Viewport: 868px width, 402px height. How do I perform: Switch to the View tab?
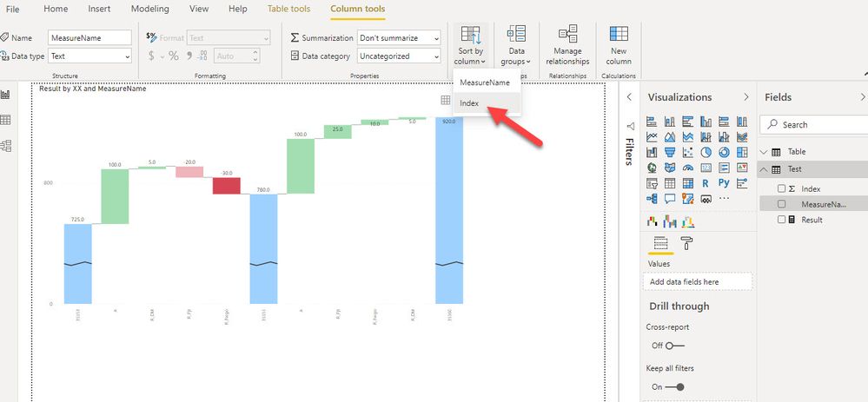199,9
